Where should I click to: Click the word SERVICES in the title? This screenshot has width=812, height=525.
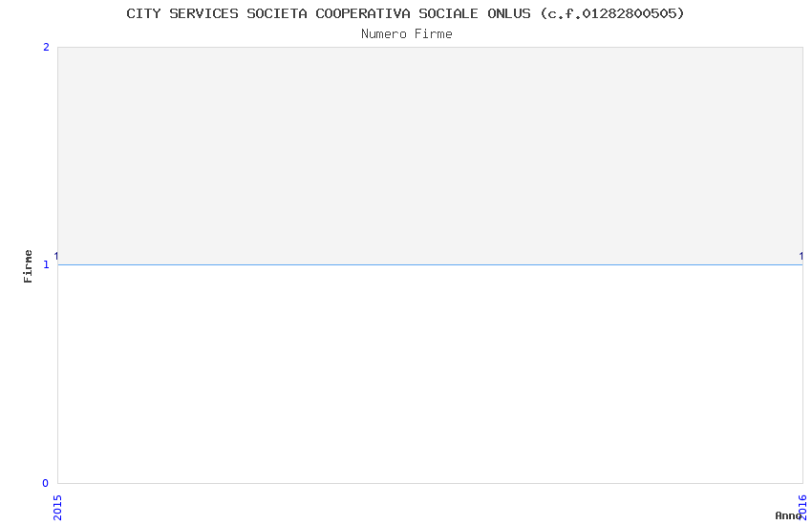(203, 13)
